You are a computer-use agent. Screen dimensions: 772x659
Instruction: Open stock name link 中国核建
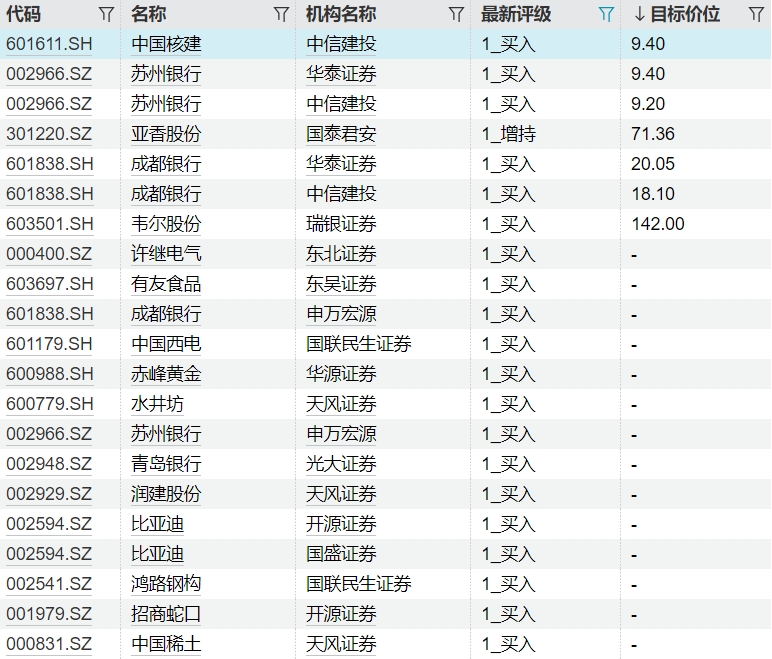[166, 44]
